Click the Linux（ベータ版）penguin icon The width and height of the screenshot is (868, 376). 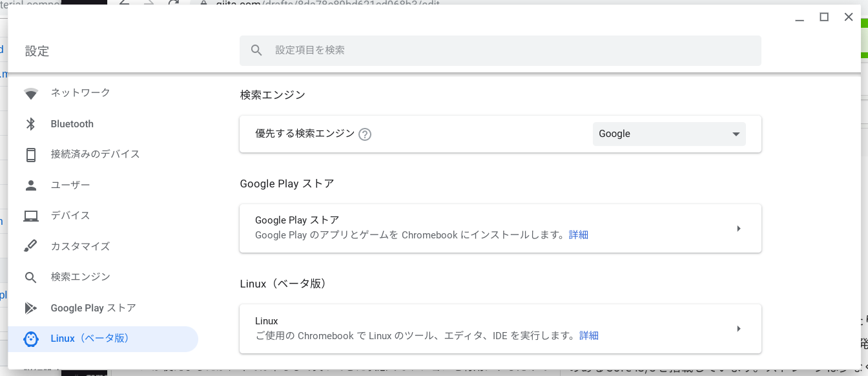coord(31,338)
